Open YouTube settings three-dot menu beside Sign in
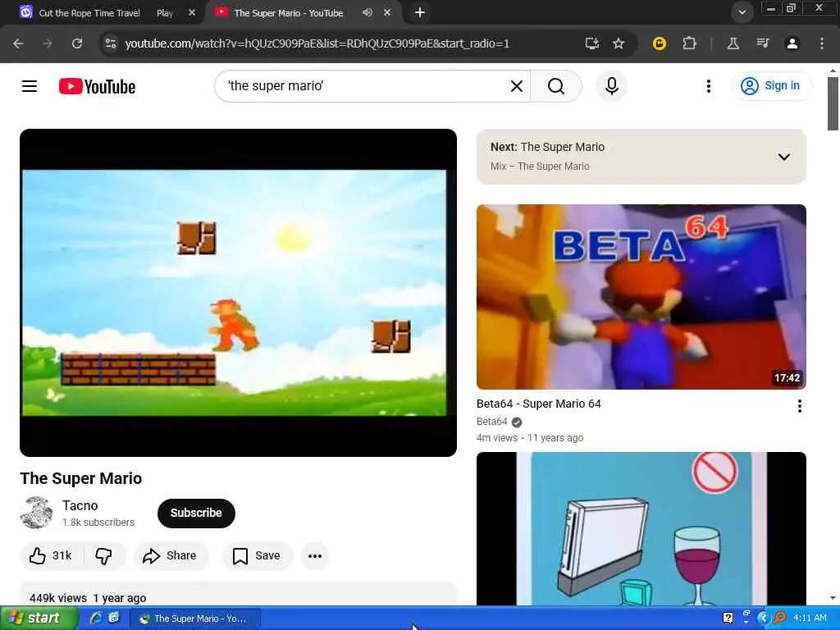This screenshot has height=630, width=840. (708, 85)
